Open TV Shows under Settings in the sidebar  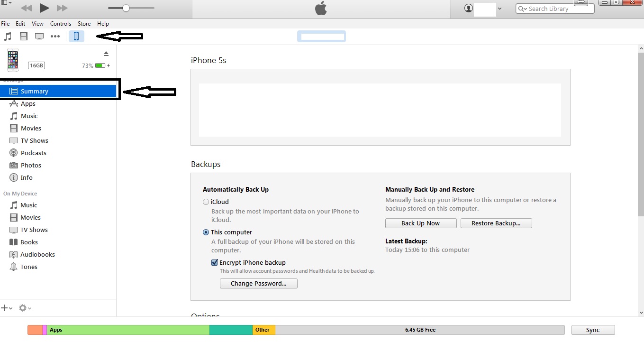pyautogui.click(x=34, y=141)
